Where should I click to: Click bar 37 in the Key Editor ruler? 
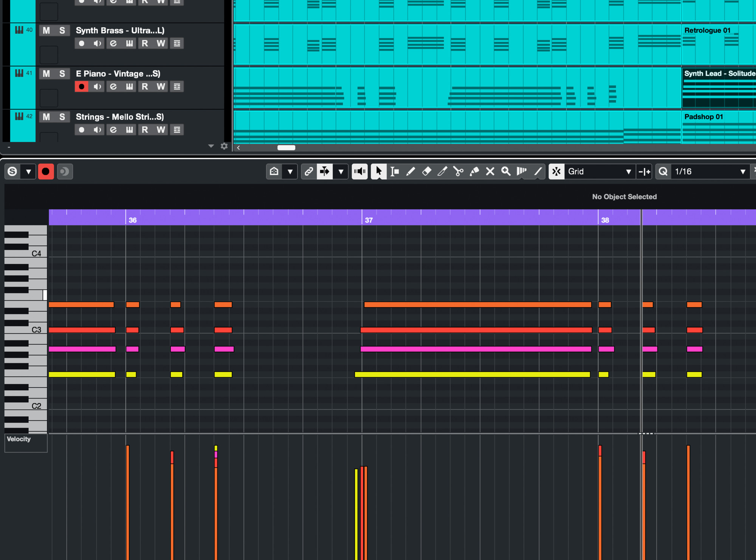tap(369, 220)
